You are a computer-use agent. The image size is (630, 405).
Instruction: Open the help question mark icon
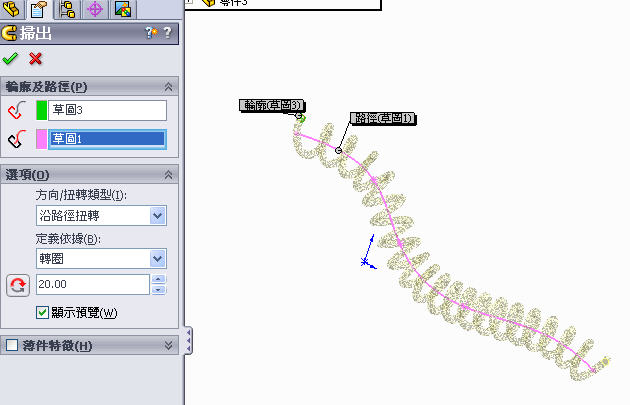(x=168, y=32)
